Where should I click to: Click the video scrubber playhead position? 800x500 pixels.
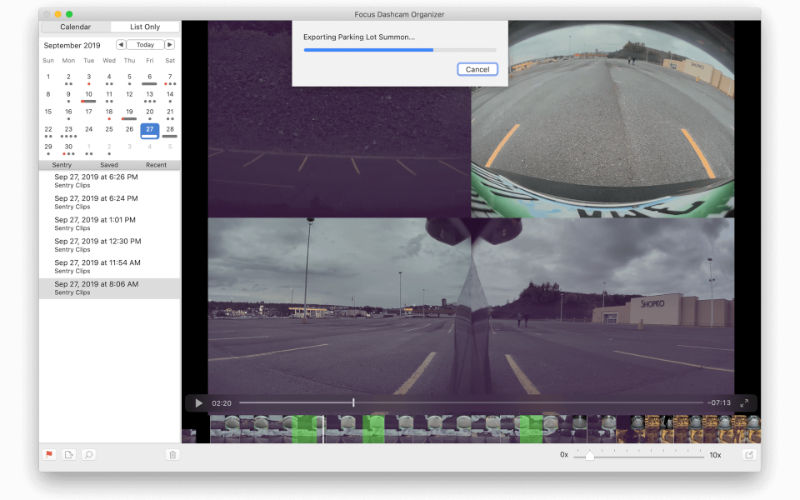click(x=353, y=403)
